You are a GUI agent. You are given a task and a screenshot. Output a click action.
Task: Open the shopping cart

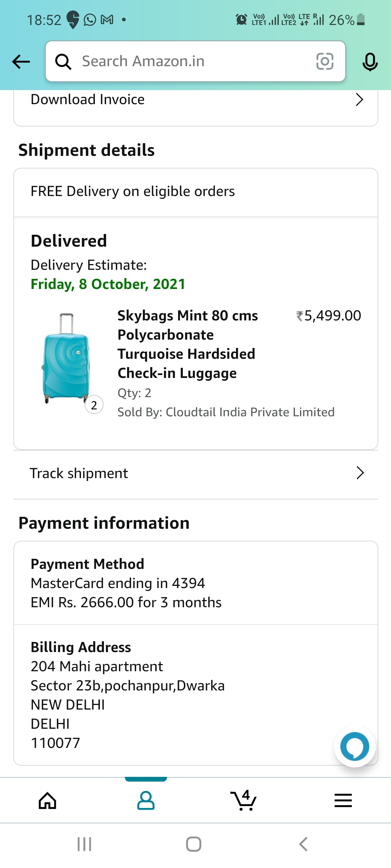point(244,800)
